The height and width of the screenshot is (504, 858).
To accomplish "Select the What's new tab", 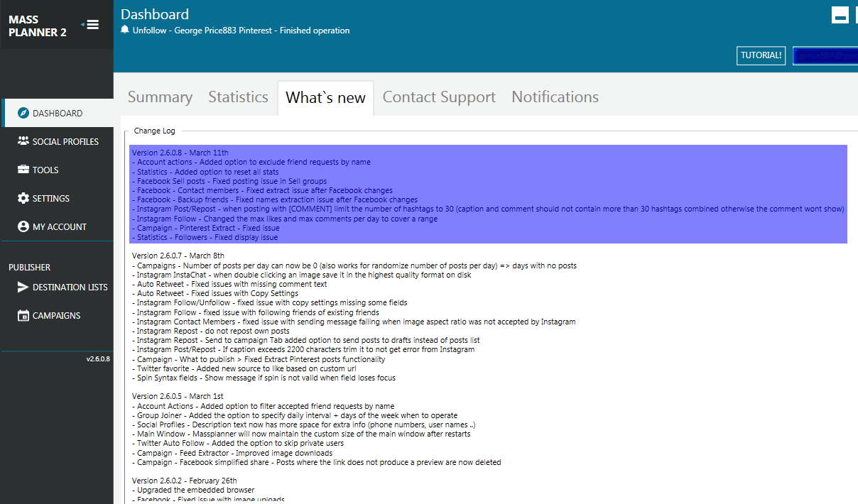I will 325,98.
